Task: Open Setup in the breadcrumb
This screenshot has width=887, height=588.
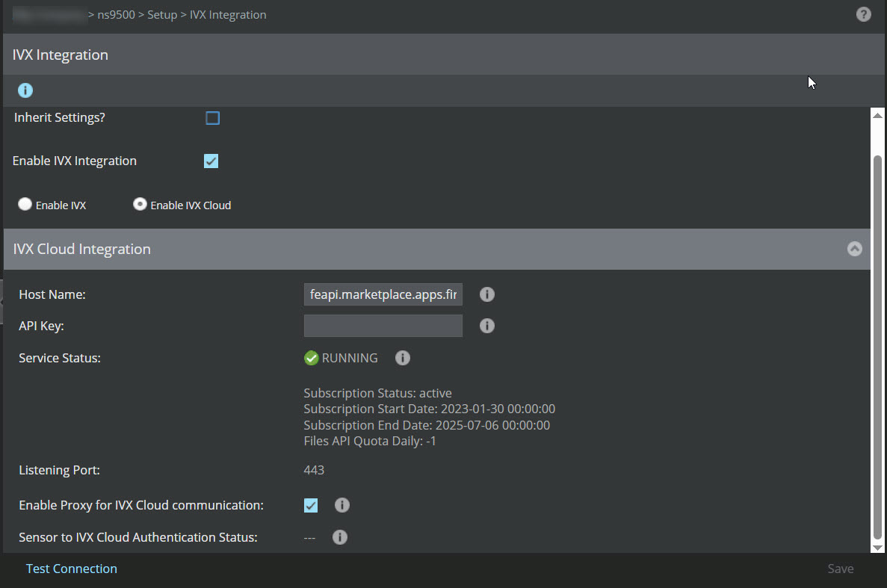Action: pos(162,15)
